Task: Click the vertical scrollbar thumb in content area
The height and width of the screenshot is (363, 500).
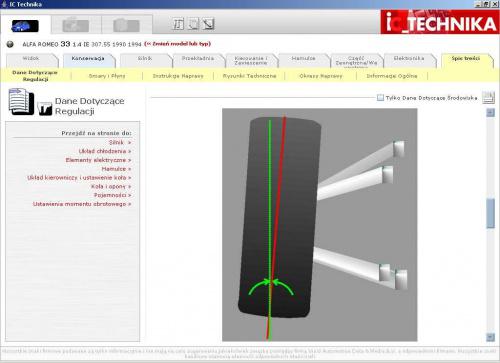Action: pos(490,213)
